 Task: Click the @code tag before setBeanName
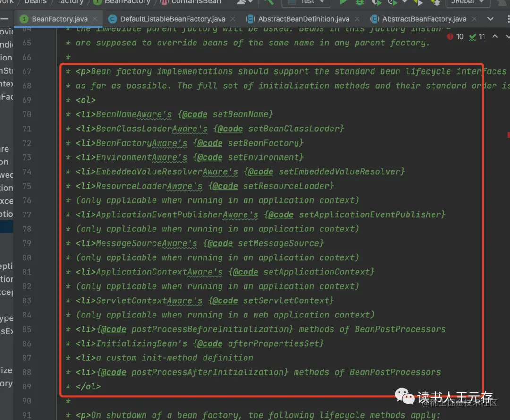[195, 114]
